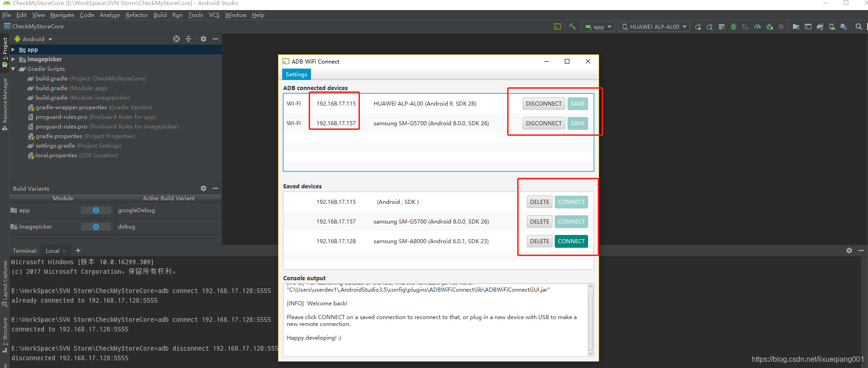Click the Console output scrollbar thumb
The width and height of the screenshot is (868, 368).
[590, 321]
